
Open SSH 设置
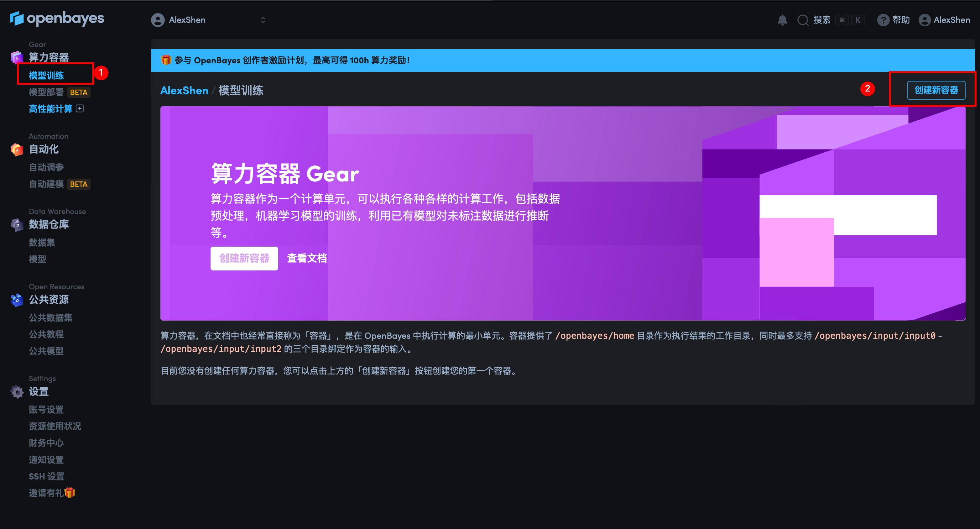[47, 476]
